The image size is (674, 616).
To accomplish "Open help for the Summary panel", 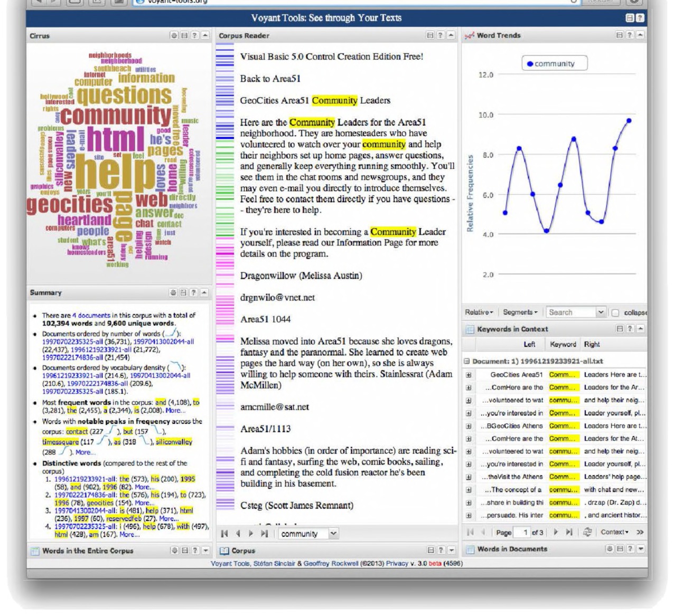I will tap(194, 292).
